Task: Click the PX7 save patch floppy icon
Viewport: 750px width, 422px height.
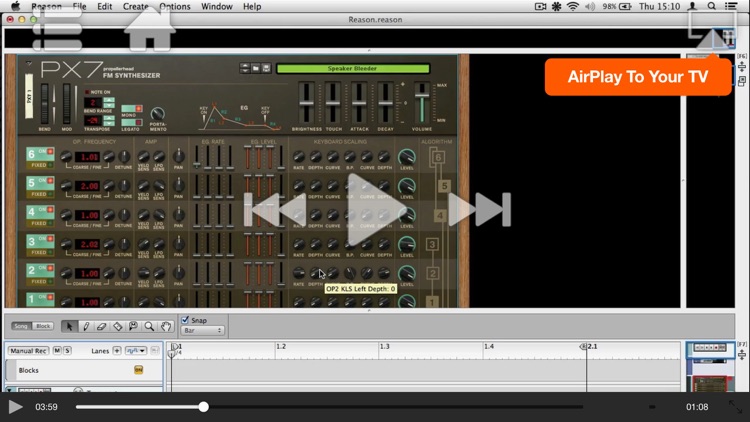Action: [266, 68]
